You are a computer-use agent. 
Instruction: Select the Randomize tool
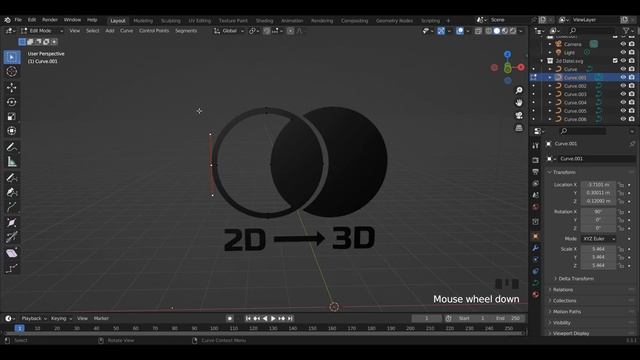pyautogui.click(x=11, y=268)
